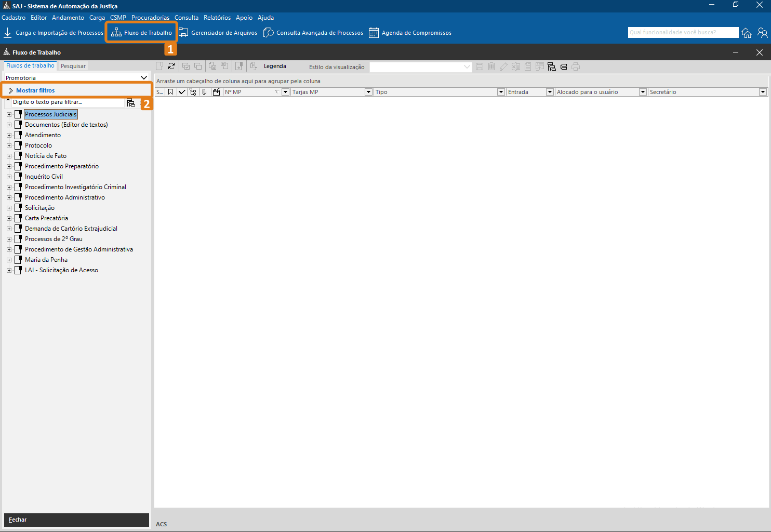Click the home icon beside the search box

tap(747, 33)
